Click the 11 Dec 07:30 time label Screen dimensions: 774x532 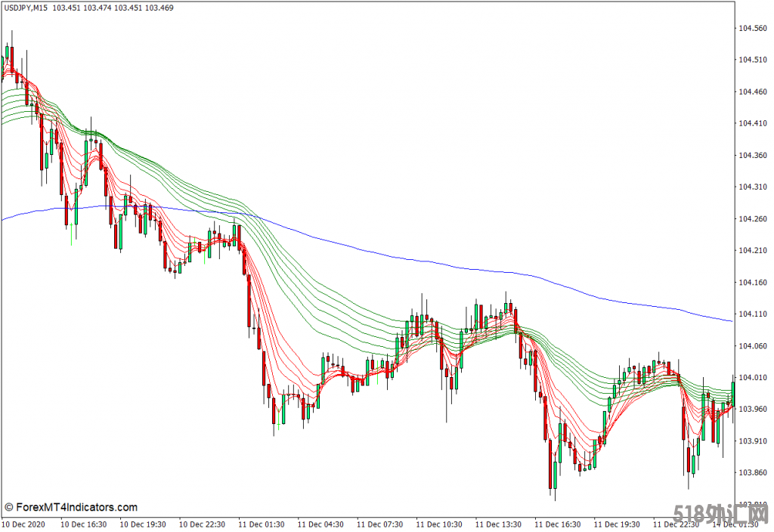379,523
